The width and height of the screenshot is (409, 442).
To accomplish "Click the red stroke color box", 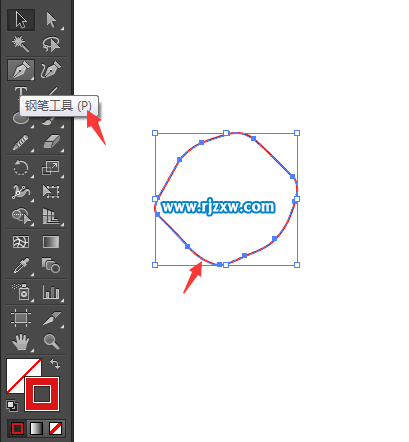I will [42, 394].
